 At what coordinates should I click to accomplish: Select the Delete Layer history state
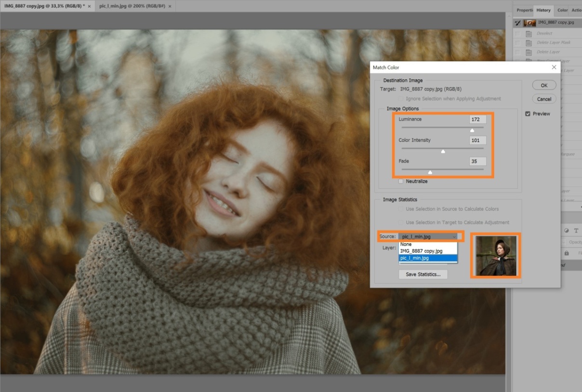(547, 52)
